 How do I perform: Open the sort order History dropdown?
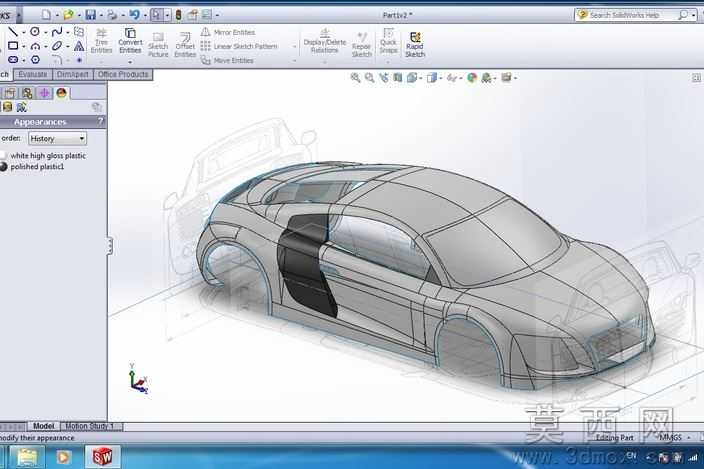click(x=57, y=139)
